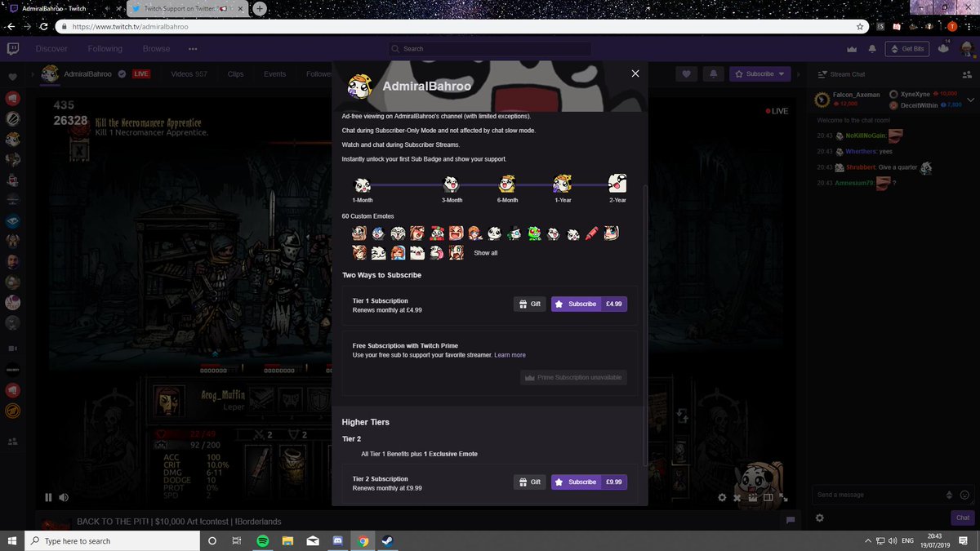Expand the followed channels sidebar arrow
The image size is (980, 551).
[x=33, y=74]
